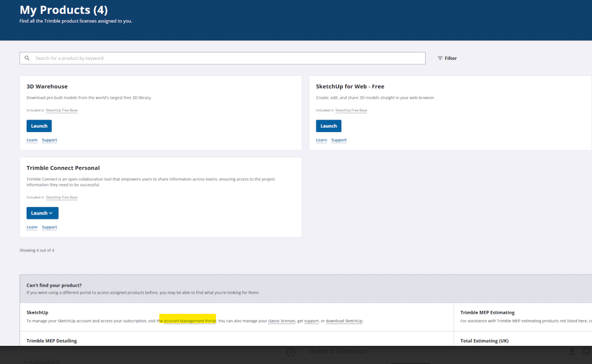Open SketchUp Free Base link in 3D Warehouse card
The height and width of the screenshot is (364, 592).
point(62,110)
